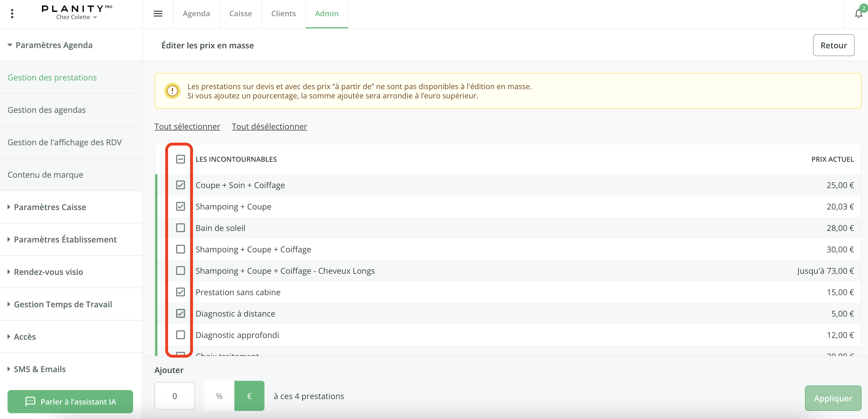The height and width of the screenshot is (419, 868).
Task: Click the notification bell icon
Action: (858, 14)
